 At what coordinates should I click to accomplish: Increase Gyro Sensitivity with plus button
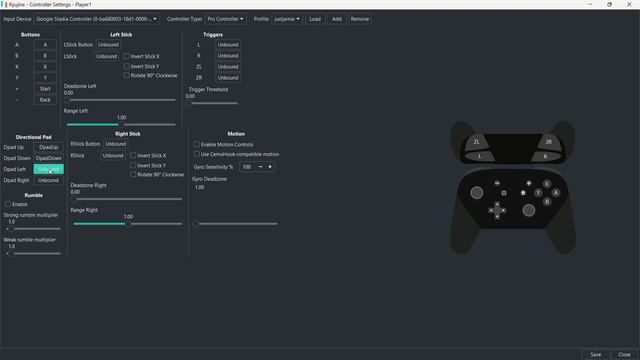click(270, 167)
